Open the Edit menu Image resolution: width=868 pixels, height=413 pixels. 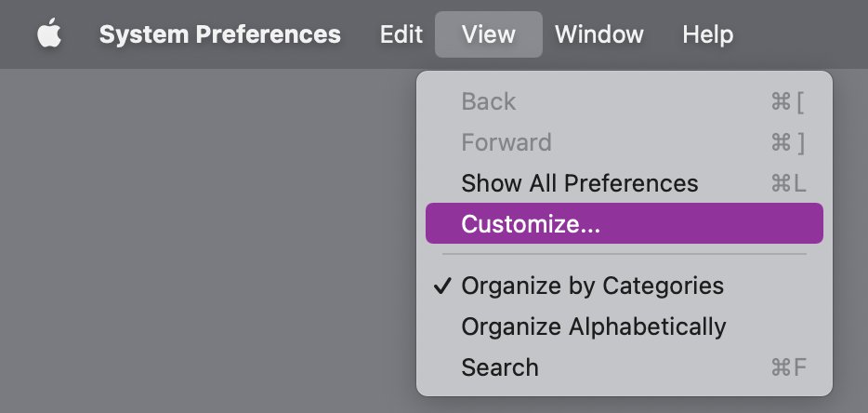[401, 34]
